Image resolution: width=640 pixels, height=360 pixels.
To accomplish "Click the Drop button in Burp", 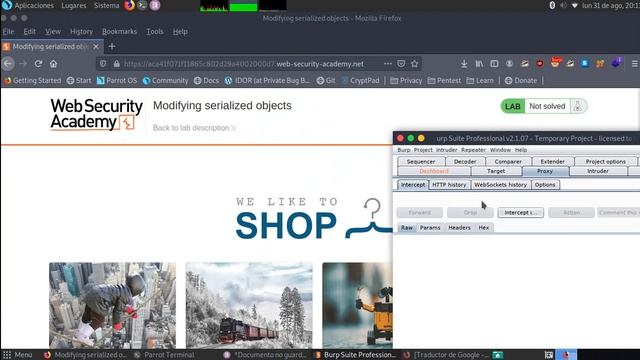I will [x=470, y=213].
